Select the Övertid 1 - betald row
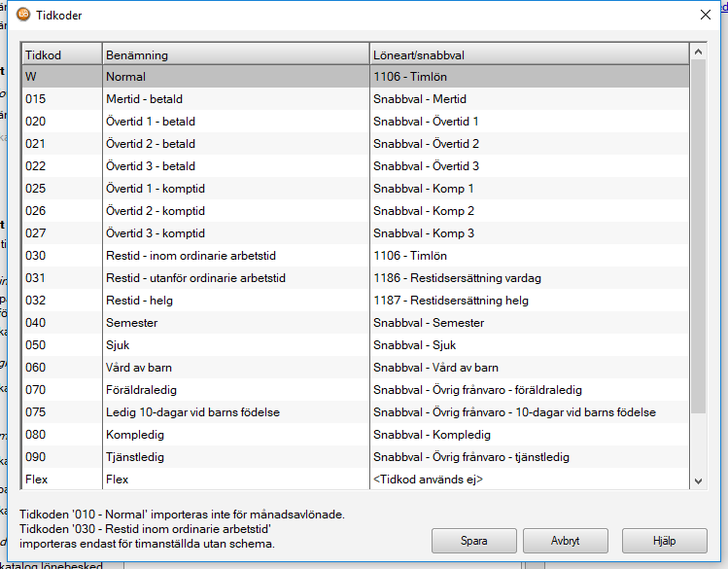 (x=234, y=122)
